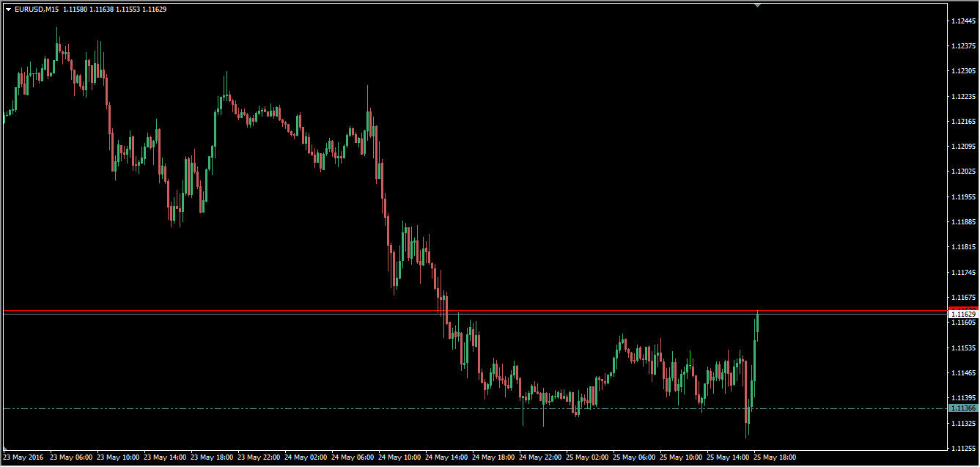The image size is (980, 467).
Task: Click the 25 May 18:00 time label
Action: [x=775, y=457]
